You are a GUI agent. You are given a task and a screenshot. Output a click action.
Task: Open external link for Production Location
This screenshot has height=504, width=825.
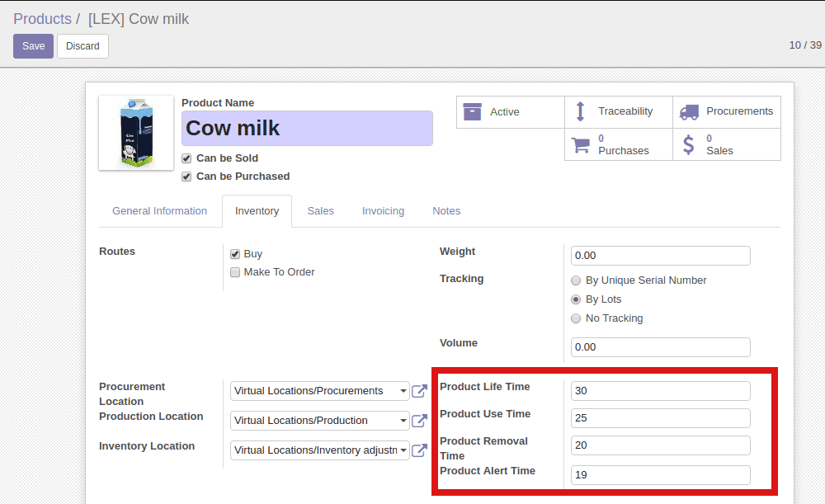pyautogui.click(x=419, y=421)
